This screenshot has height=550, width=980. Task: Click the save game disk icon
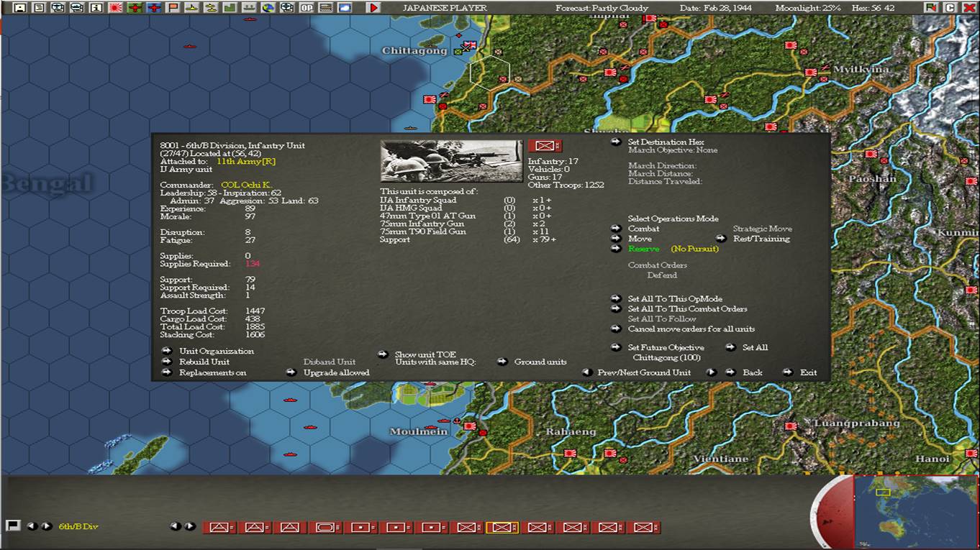click(20, 8)
